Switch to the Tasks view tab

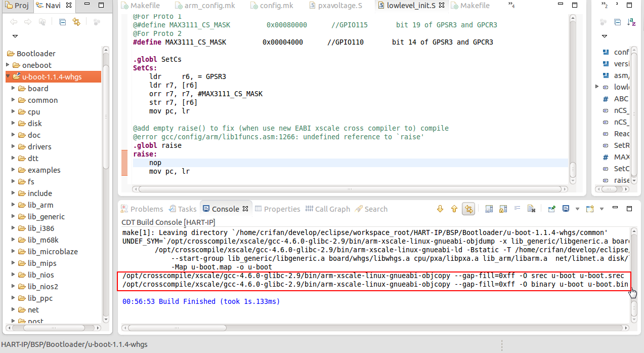click(183, 209)
